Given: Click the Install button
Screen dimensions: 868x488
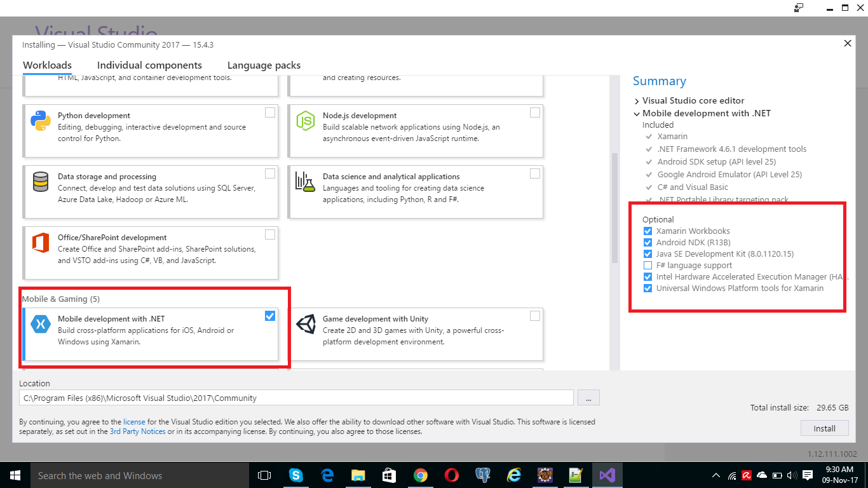Looking at the screenshot, I should coord(824,428).
